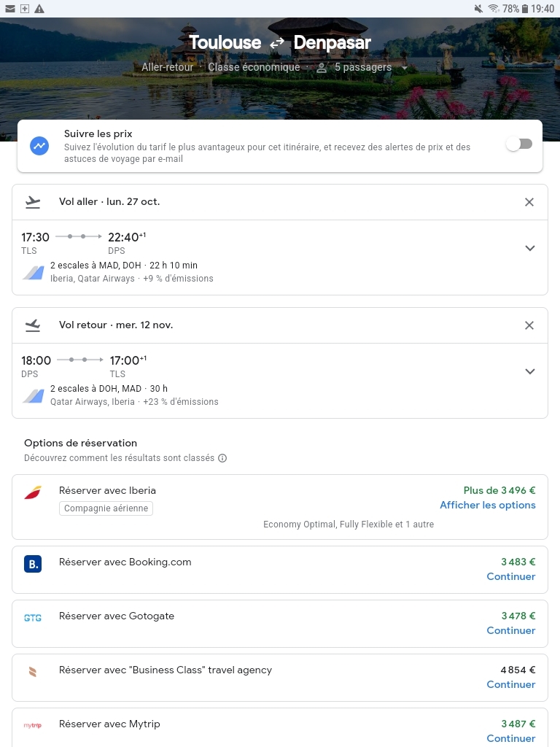This screenshot has height=747, width=560.
Task: Tap the Toulouse city title
Action: tap(225, 42)
